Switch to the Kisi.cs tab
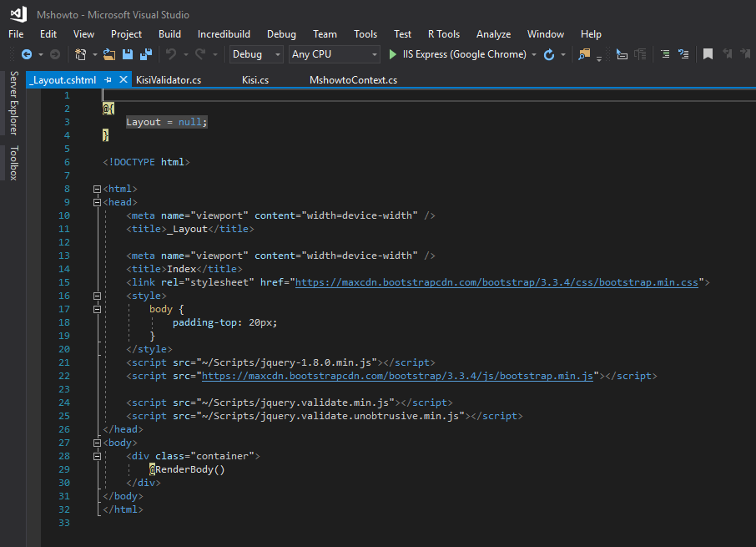756x547 pixels. (255, 80)
